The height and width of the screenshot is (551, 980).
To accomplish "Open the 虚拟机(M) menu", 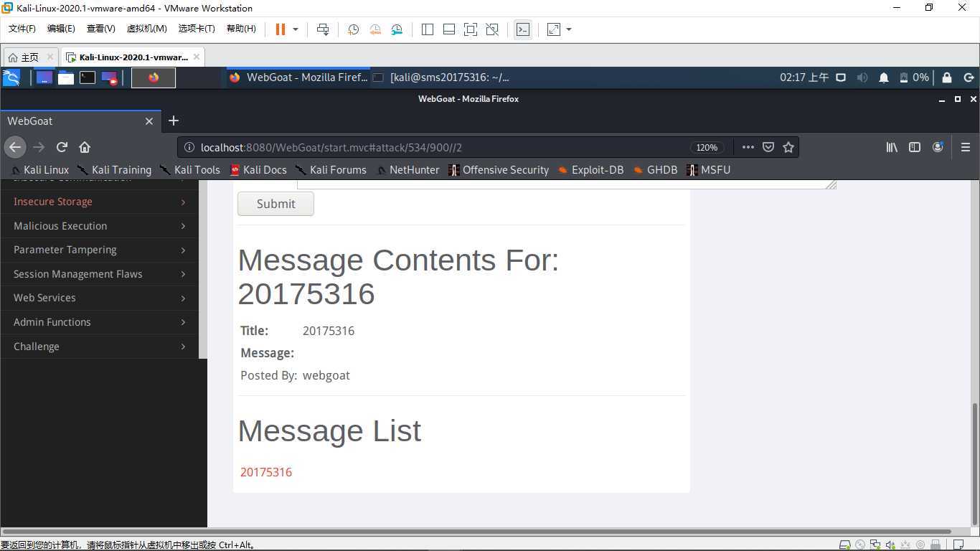I will [x=146, y=29].
